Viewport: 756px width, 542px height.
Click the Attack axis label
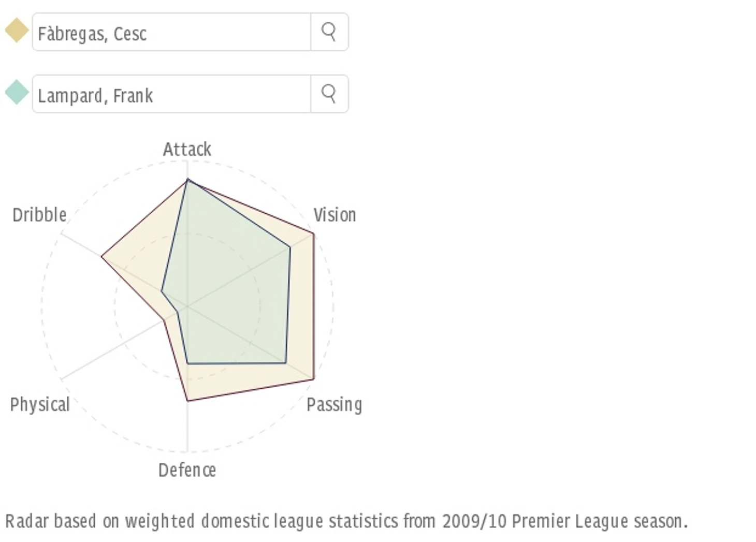tap(187, 149)
